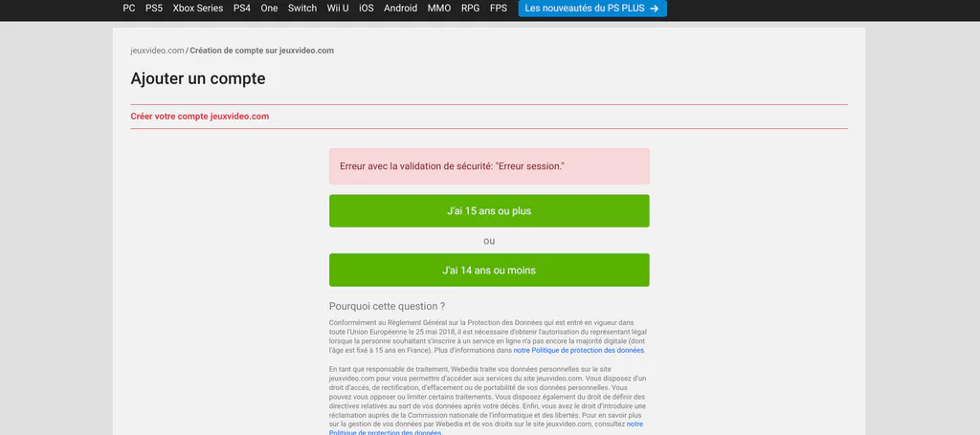Choose J'ai 14 ans ou moins
Image resolution: width=980 pixels, height=435 pixels.
point(489,271)
